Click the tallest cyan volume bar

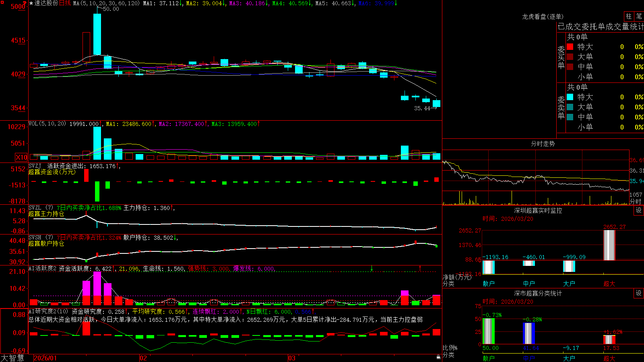pos(97,143)
